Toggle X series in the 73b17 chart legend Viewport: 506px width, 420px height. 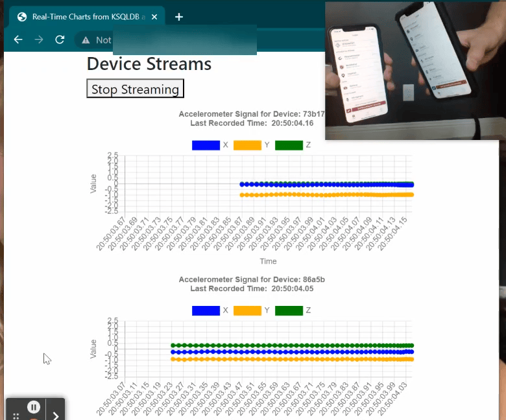click(210, 145)
